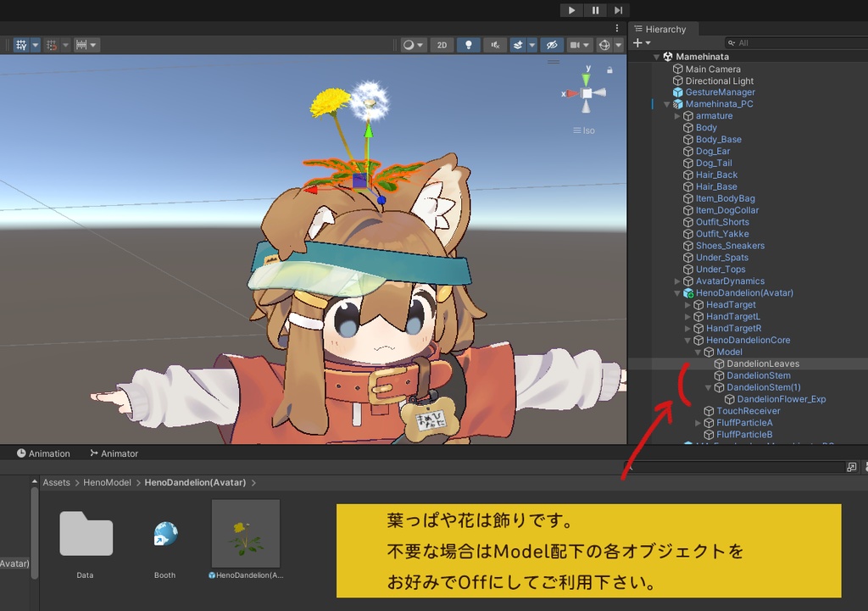Image resolution: width=868 pixels, height=611 pixels.
Task: Click HenoModel in project breadcrumb
Action: 107,482
